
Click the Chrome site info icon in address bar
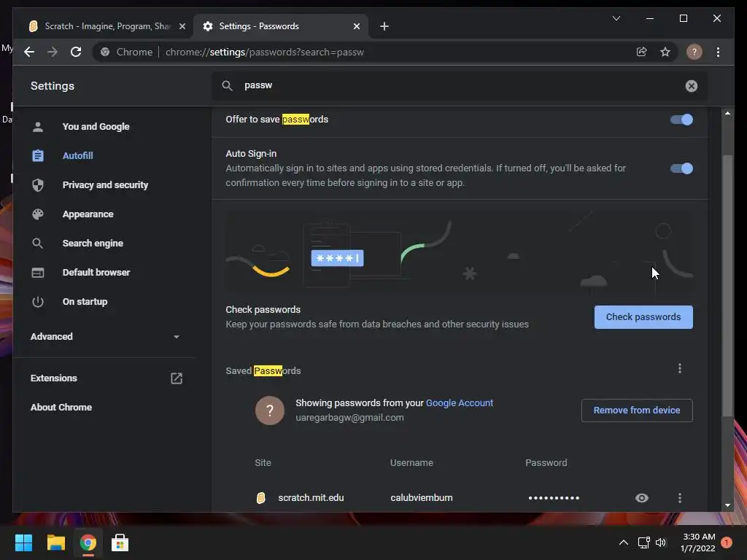click(105, 52)
